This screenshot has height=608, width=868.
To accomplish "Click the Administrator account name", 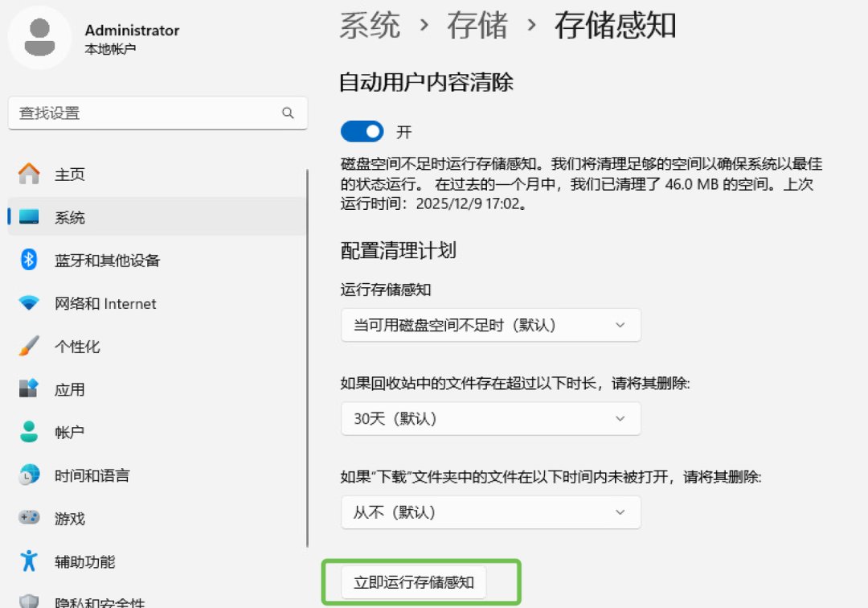I will [132, 31].
